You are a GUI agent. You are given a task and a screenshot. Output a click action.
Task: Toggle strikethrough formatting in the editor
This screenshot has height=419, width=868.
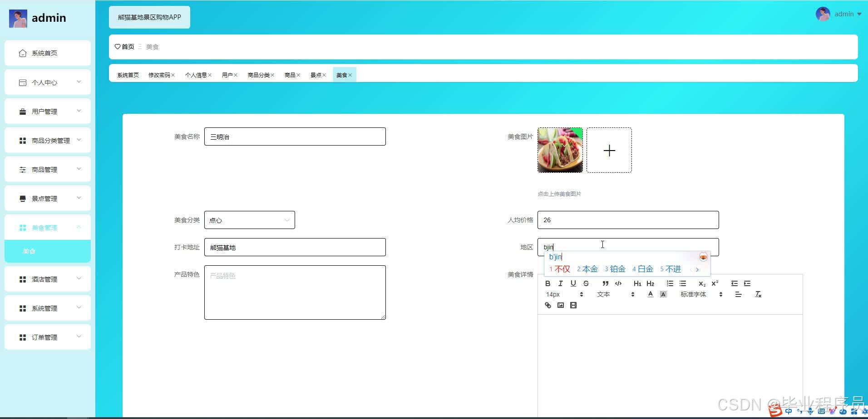586,283
